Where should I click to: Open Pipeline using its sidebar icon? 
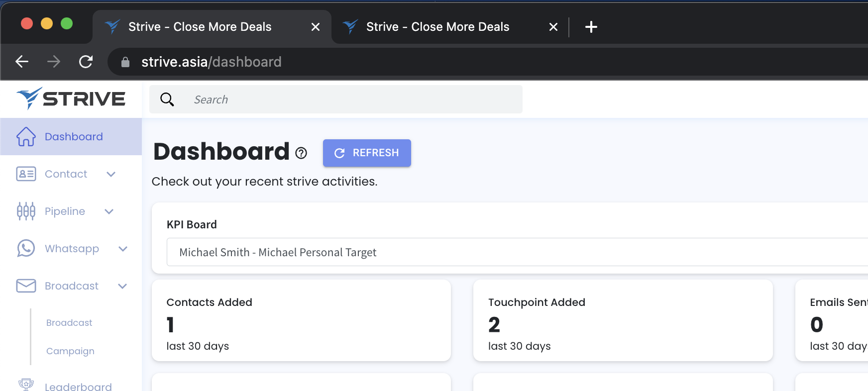(x=25, y=211)
